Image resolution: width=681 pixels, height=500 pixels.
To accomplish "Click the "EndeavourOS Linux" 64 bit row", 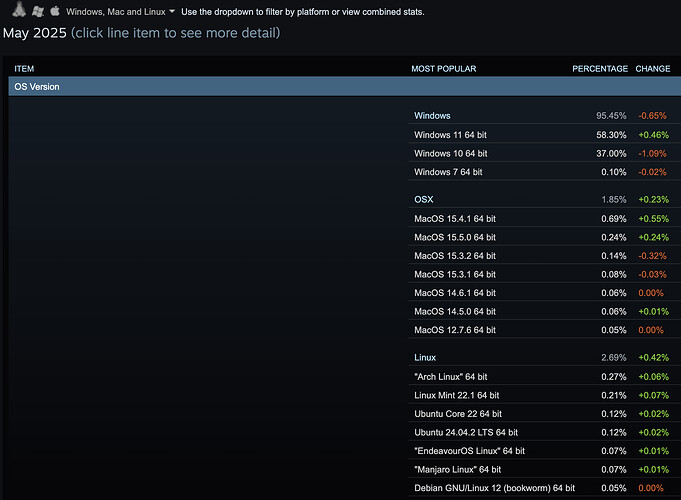I will click(545, 451).
